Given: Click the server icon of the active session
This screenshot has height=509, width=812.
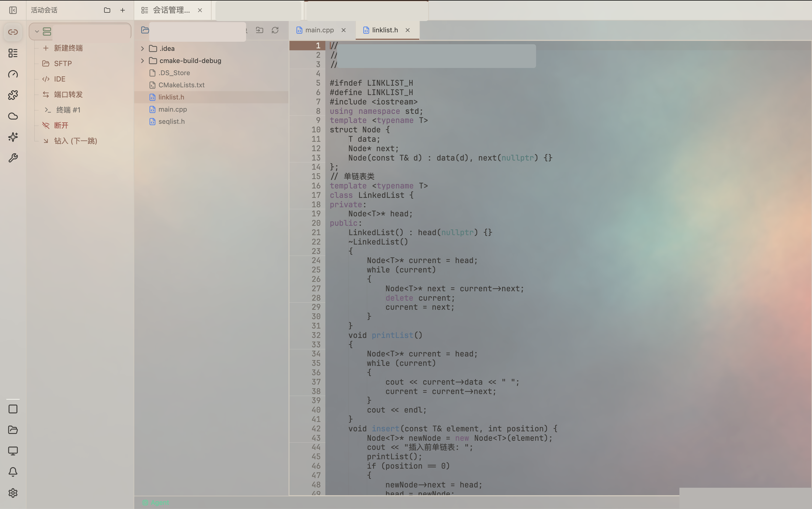Looking at the screenshot, I should click(x=47, y=32).
